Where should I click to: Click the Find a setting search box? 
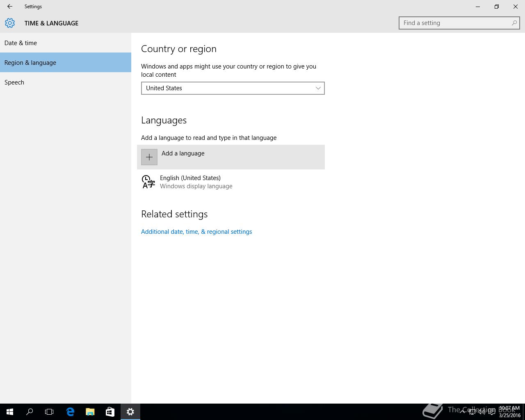click(x=459, y=23)
